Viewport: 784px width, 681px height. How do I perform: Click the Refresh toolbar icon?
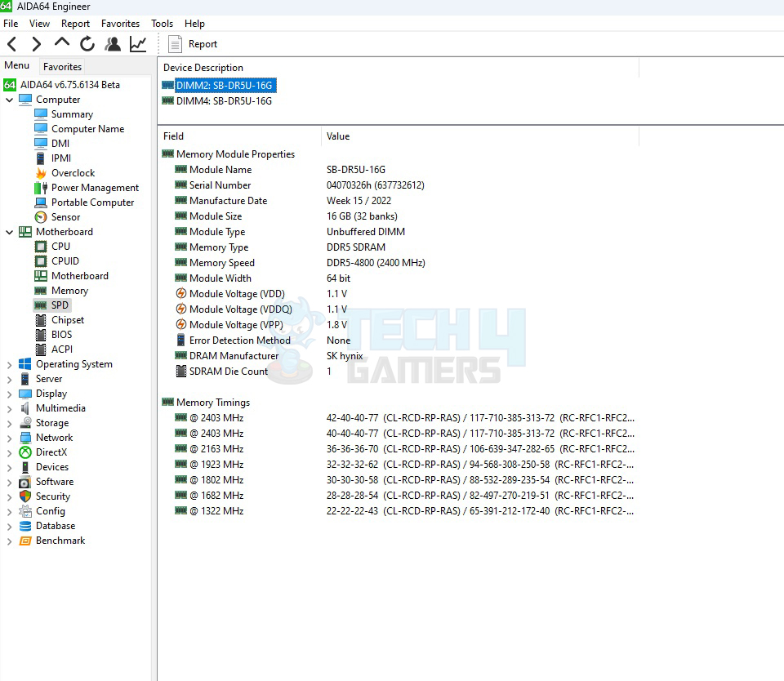[x=87, y=44]
